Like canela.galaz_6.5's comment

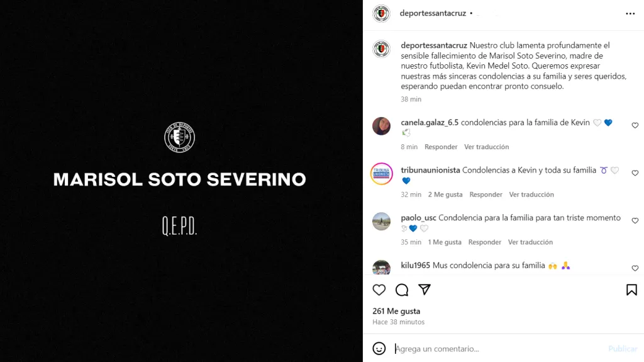635,125
